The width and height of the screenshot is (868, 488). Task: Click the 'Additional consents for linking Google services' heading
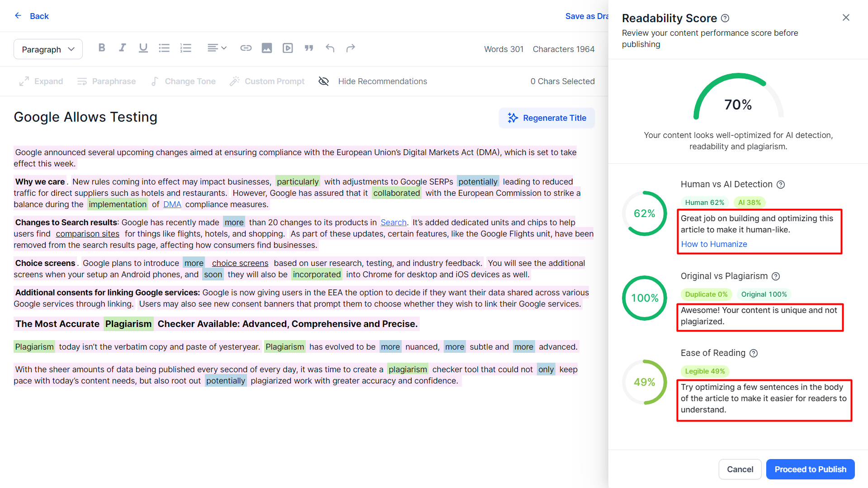[x=108, y=293]
